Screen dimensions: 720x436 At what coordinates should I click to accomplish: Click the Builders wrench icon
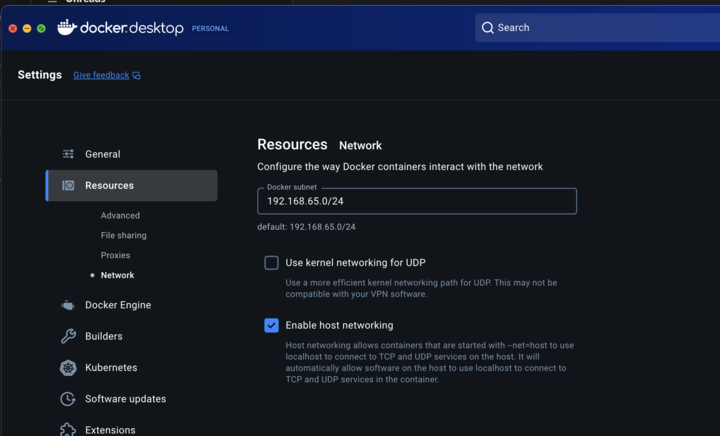68,336
